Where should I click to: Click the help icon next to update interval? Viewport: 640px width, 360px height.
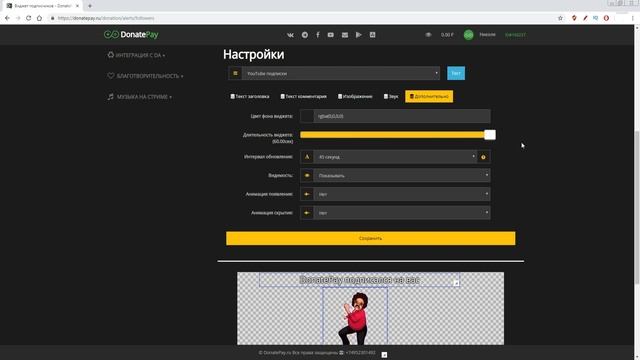[x=484, y=157]
